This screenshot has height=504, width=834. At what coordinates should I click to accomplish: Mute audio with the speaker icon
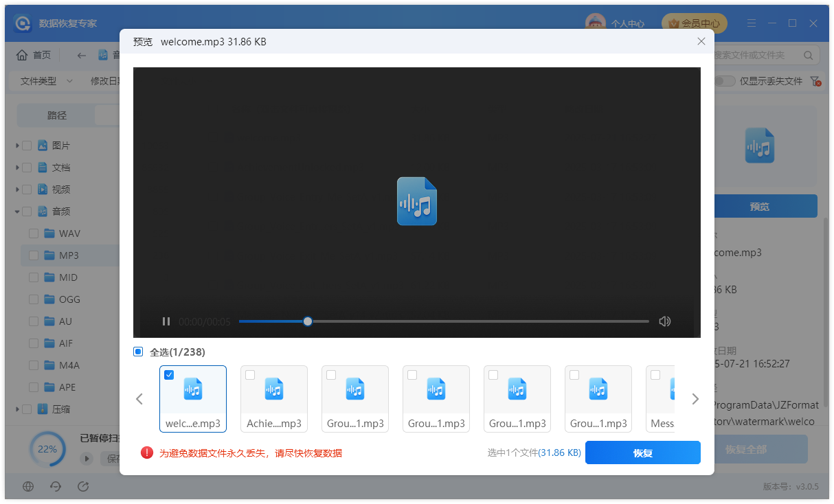click(664, 321)
